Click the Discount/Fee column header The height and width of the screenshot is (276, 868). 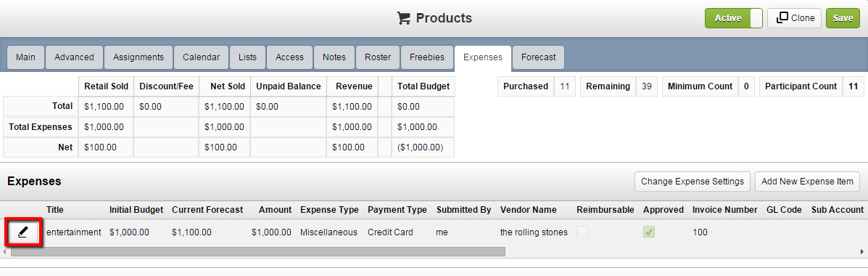pos(166,86)
